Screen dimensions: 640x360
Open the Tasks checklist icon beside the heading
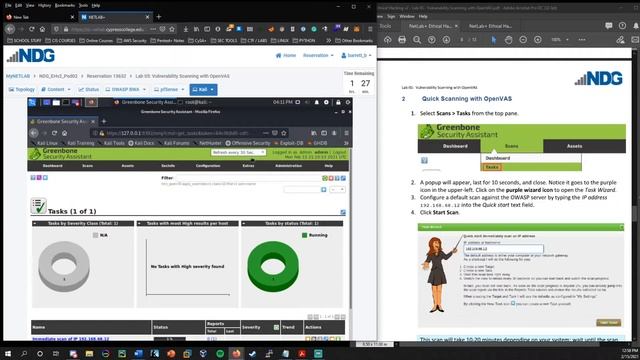coord(38,206)
